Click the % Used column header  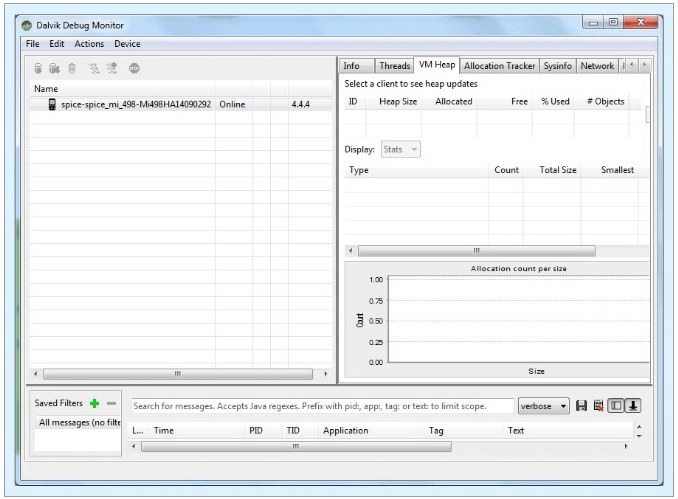555,102
